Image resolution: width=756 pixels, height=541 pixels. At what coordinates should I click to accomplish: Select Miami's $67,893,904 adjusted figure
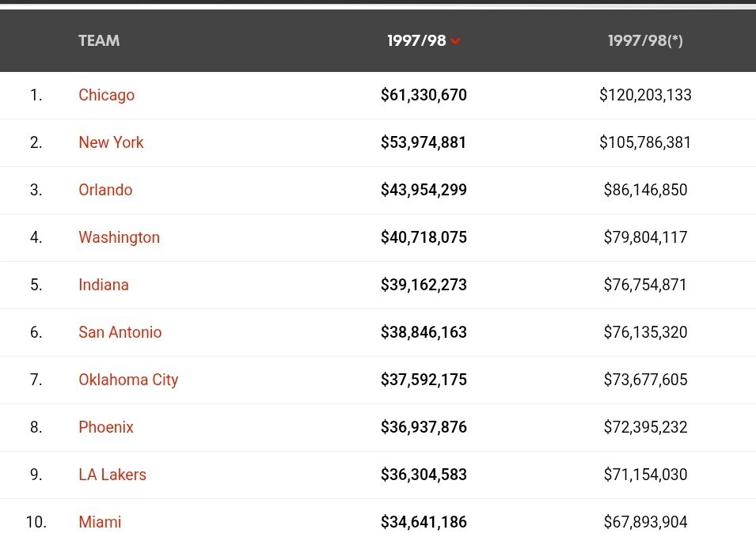tap(645, 522)
